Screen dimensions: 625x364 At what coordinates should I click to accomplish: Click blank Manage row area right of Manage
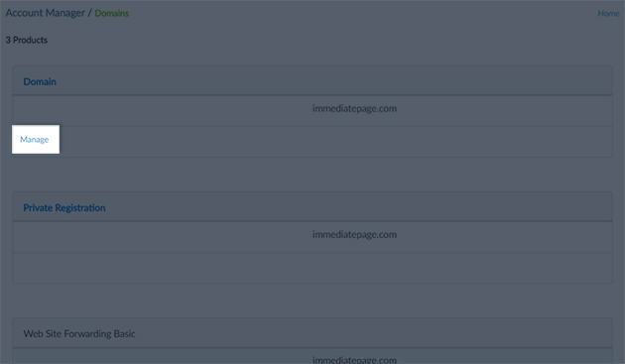pyautogui.click(x=335, y=142)
